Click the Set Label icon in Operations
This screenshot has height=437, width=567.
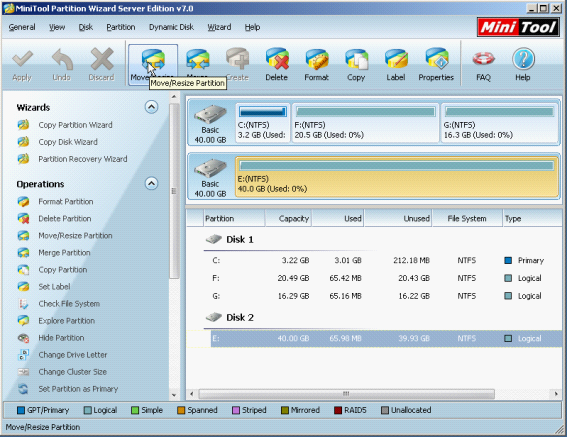click(24, 287)
